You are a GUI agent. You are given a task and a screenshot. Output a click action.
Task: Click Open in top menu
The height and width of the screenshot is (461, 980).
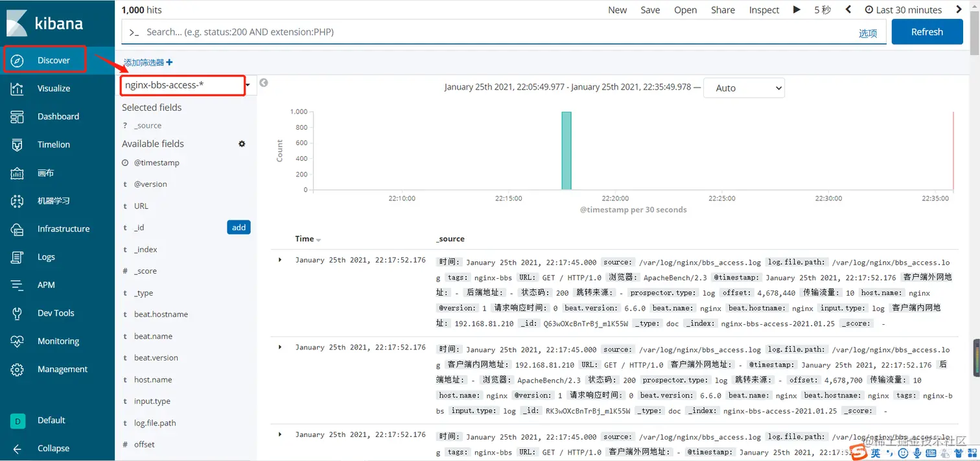[685, 10]
